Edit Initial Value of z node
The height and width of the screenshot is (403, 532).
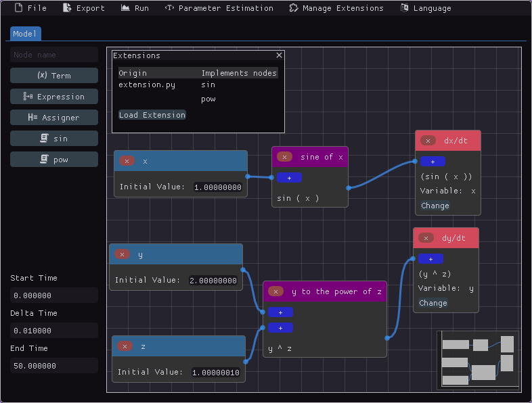click(216, 373)
